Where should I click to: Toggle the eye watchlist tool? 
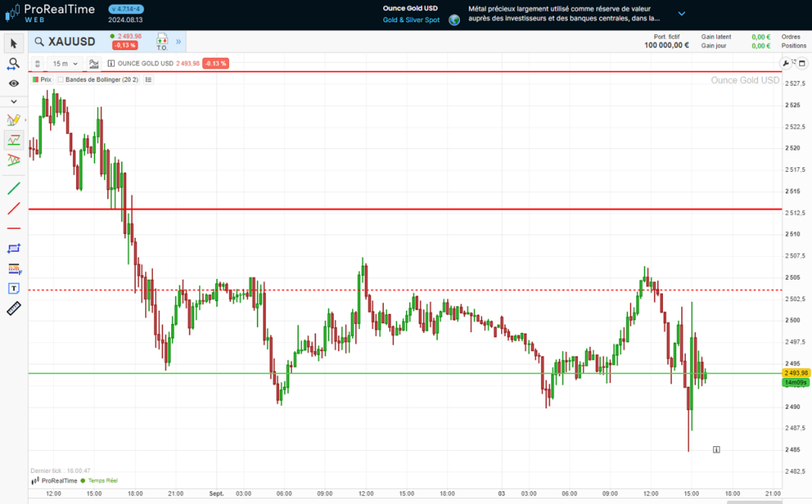pos(13,82)
